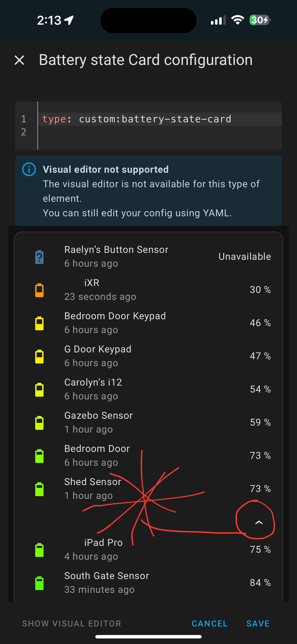This screenshot has height=644, width=297.
Task: Click the info icon in the warning banner
Action: 29,169
